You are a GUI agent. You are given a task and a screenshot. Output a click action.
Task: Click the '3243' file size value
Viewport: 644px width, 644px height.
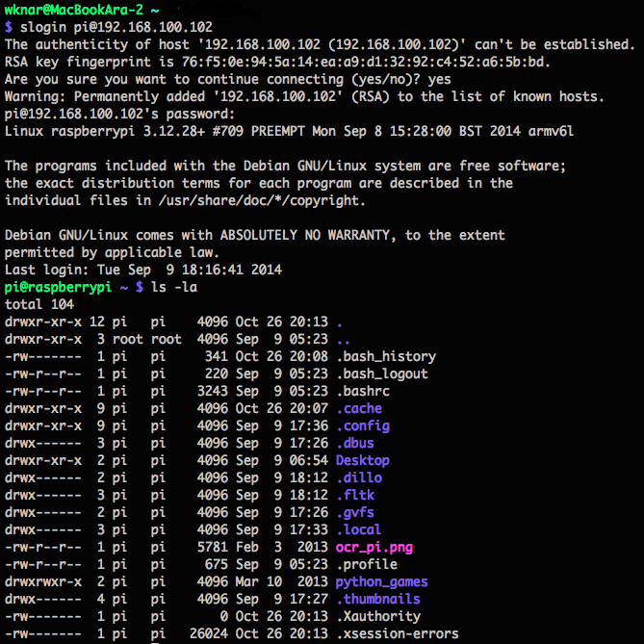click(213, 391)
